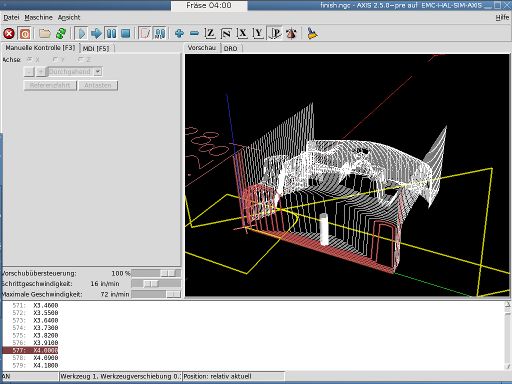Viewport: 512px width, 384px height.
Task: Select the Y axis radio button
Action: click(x=58, y=60)
